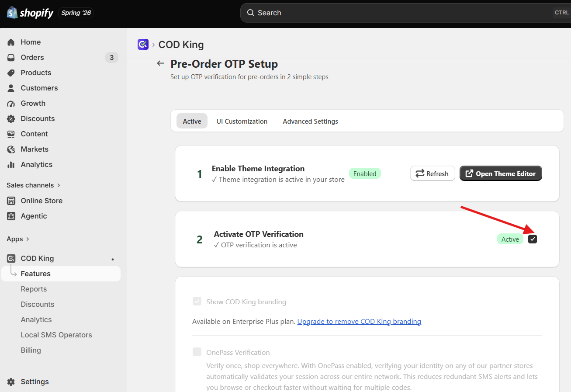The image size is (571, 392).
Task: Click the Spring '26 edition badge
Action: (x=76, y=13)
